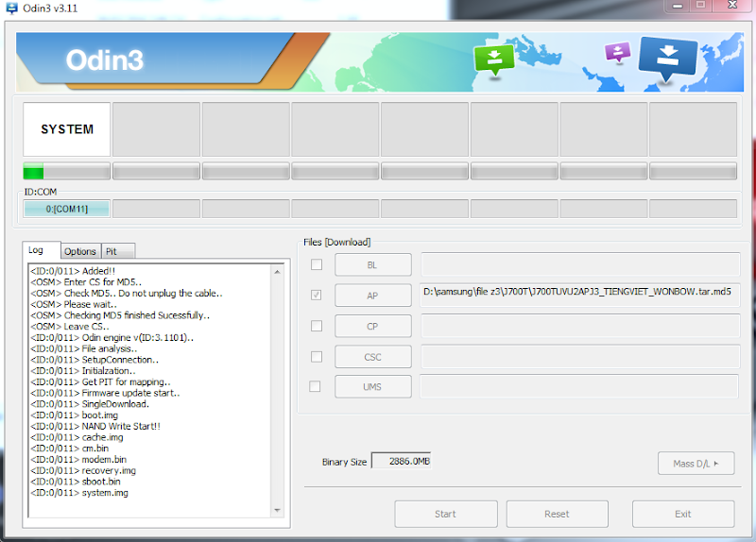Click the 'Get PIT for mapping..' log line
The image size is (756, 542).
(100, 381)
